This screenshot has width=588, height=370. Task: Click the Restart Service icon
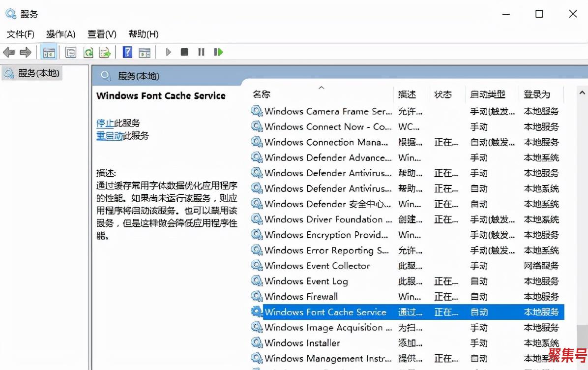click(218, 52)
